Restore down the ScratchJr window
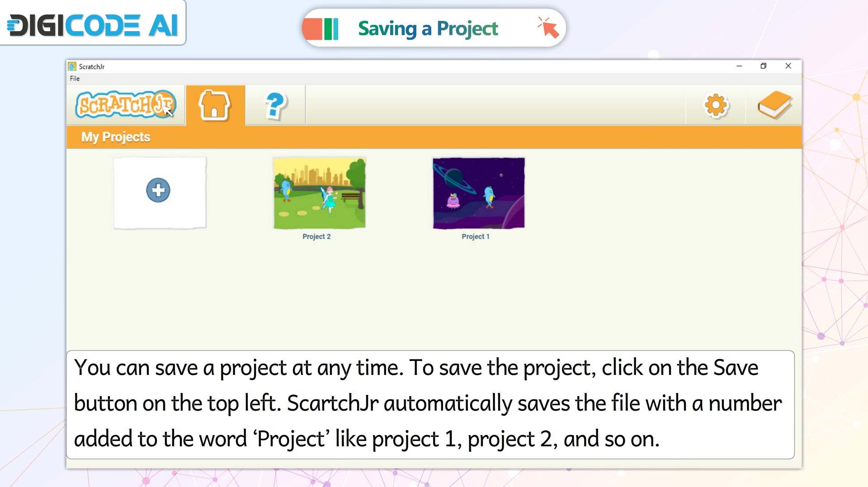Screen dimensions: 868x487 (x=764, y=66)
